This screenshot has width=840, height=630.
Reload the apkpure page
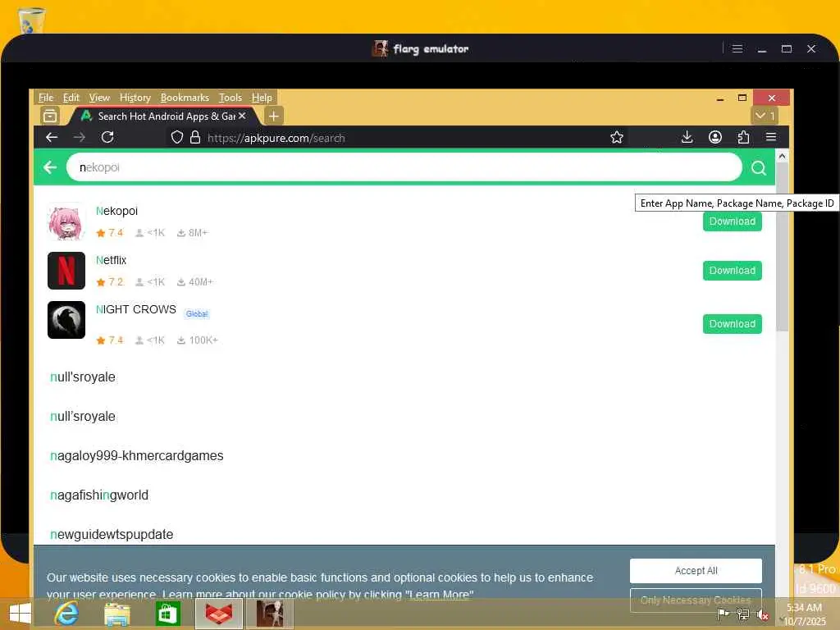pyautogui.click(x=107, y=137)
